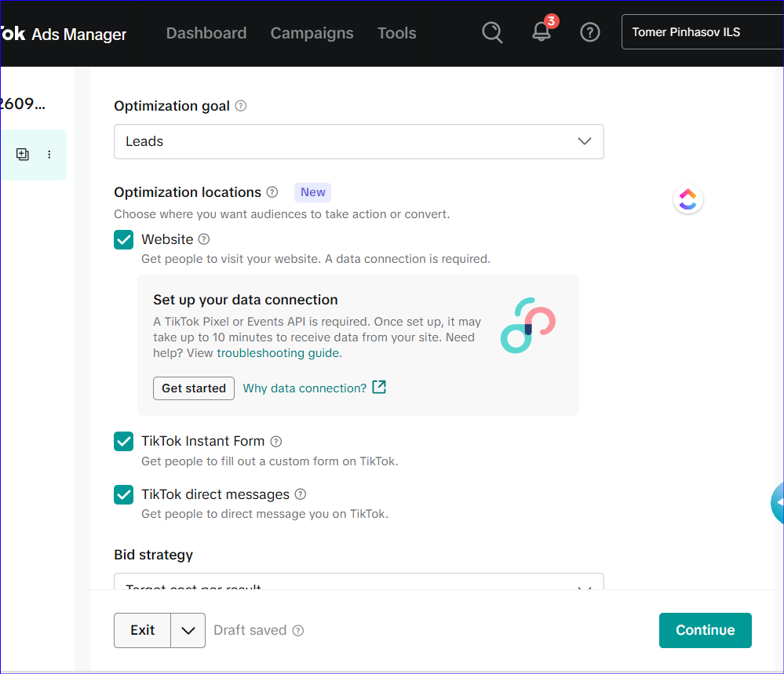Click the New badge beside Optimization locations
The height and width of the screenshot is (674, 784).
click(x=312, y=192)
